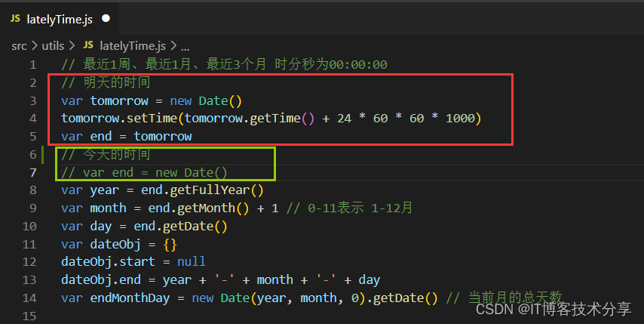Screen dimensions: 644x324
Task: Click line number 1 in the gutter
Action: pyautogui.click(x=33, y=65)
